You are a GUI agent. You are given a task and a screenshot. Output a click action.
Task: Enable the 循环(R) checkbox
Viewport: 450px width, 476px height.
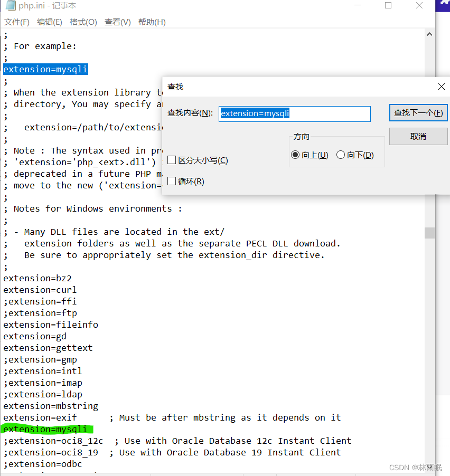(172, 181)
